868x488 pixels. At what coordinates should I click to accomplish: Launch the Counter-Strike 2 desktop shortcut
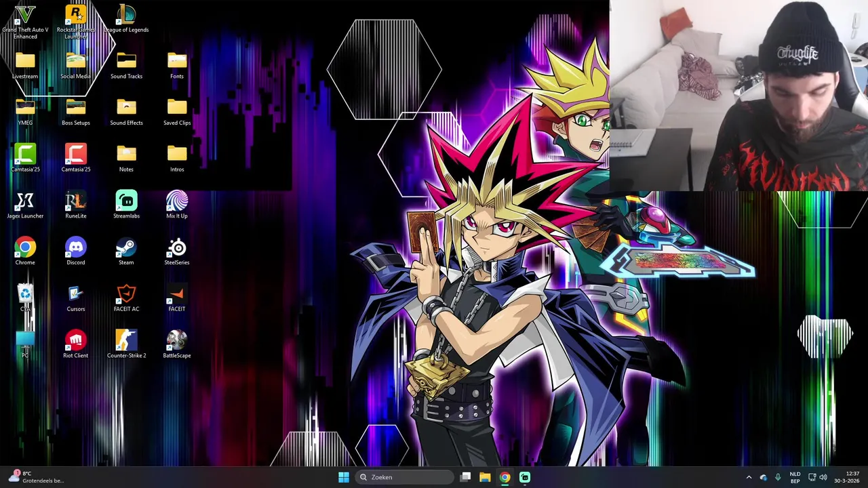click(x=126, y=345)
